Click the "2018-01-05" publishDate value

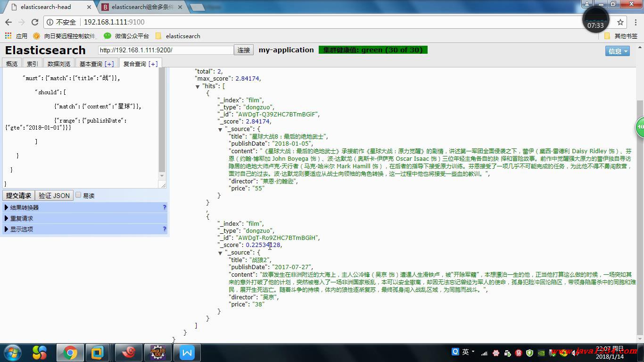(x=291, y=144)
